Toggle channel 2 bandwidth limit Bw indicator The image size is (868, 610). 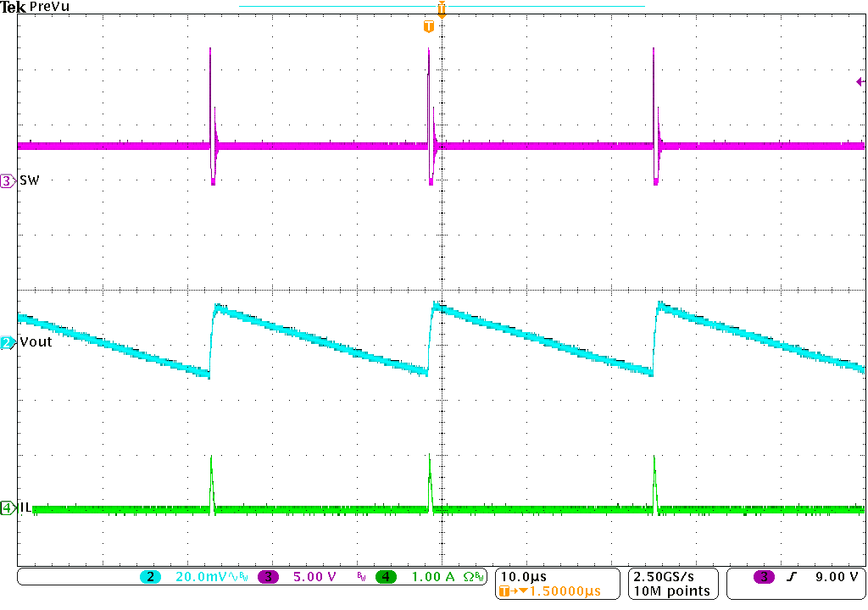(243, 576)
